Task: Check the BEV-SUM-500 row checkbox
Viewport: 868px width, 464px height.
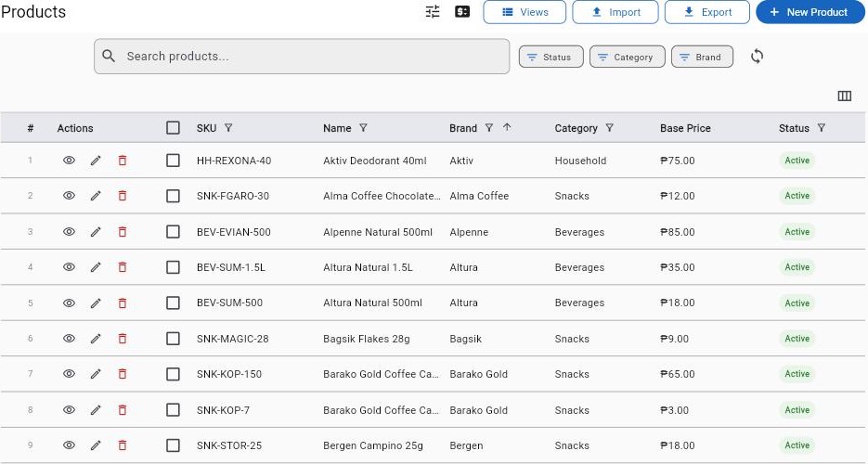Action: pos(173,303)
